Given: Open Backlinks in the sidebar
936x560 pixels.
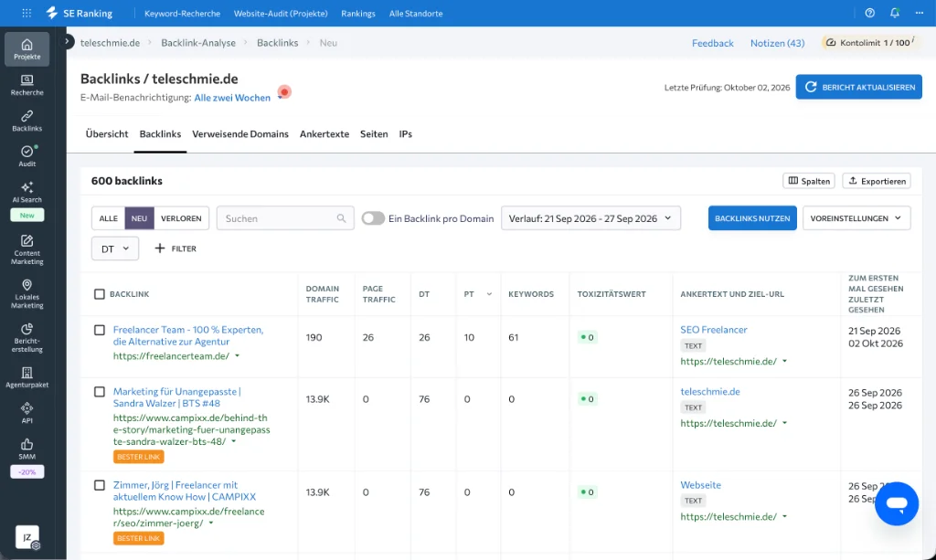Looking at the screenshot, I should [27, 122].
